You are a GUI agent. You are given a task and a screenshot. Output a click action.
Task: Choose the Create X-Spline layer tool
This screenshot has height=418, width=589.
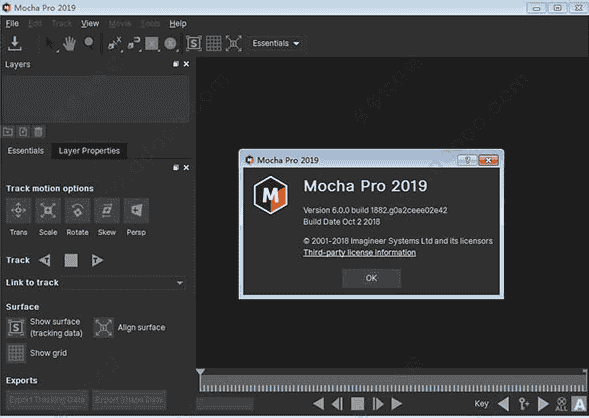pyautogui.click(x=114, y=44)
